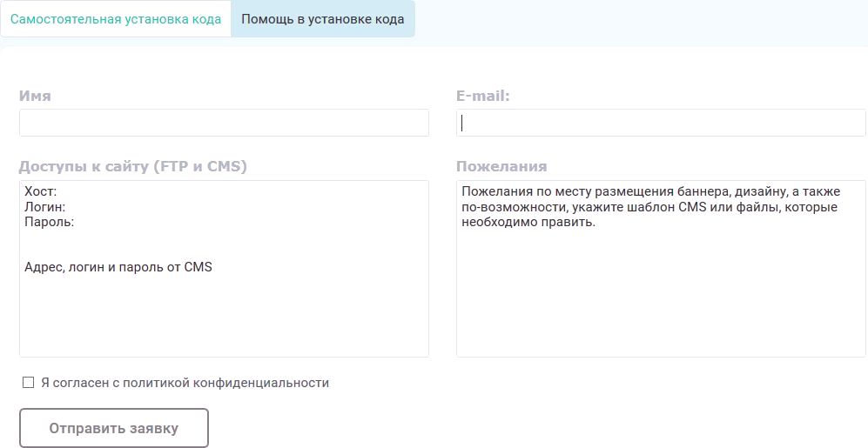Click the Пожелания text area

pyautogui.click(x=661, y=296)
